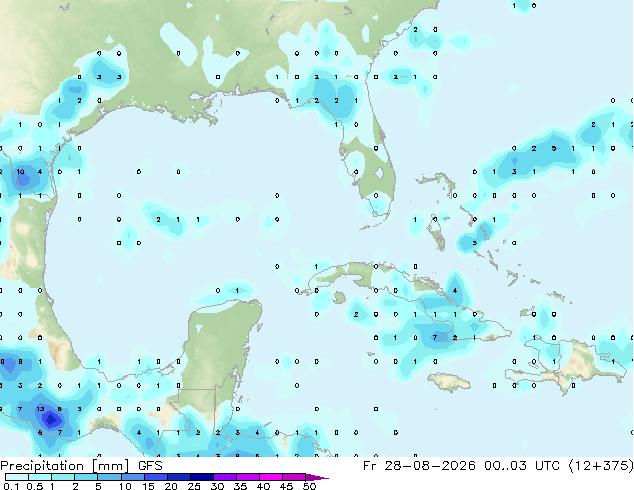Click the legend scale label '25'
This screenshot has height=490, width=634.
tap(194, 486)
